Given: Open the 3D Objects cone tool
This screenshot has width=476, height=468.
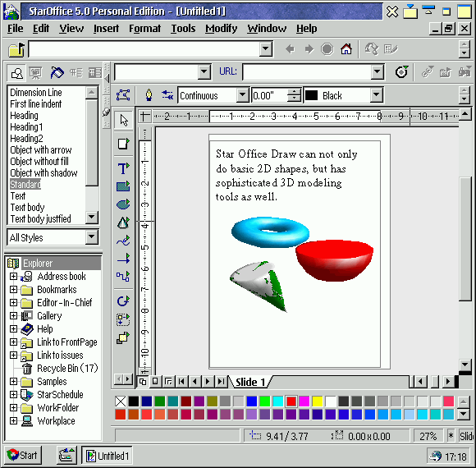Looking at the screenshot, I should (x=123, y=223).
